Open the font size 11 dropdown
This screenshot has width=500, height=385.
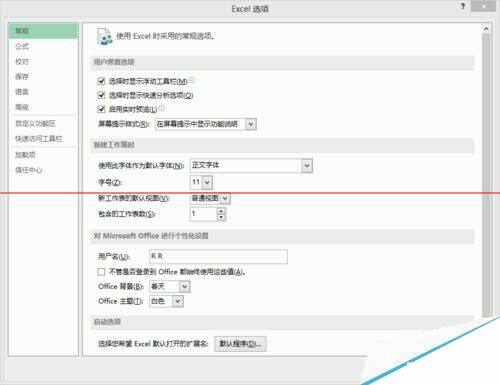click(207, 182)
